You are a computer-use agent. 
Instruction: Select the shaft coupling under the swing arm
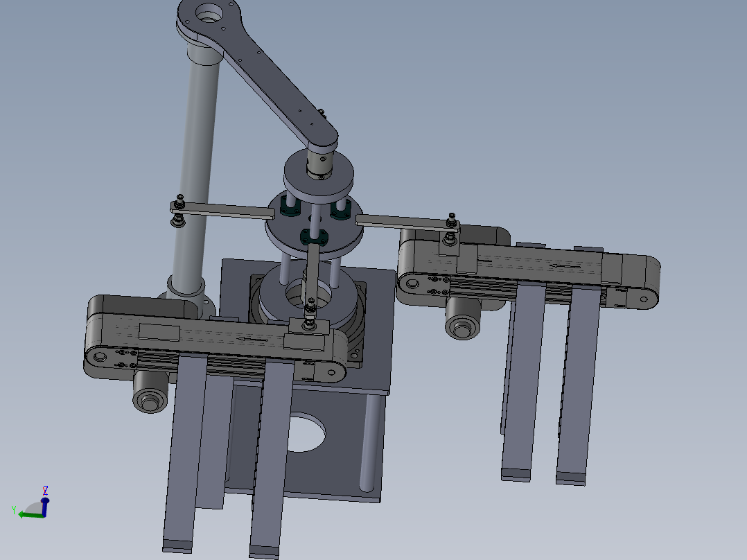pyautogui.click(x=319, y=164)
